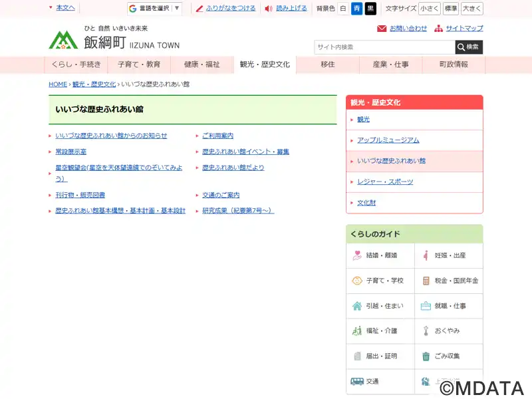Click the Iizuna Town logo
The image size is (532, 399).
[x=63, y=40]
